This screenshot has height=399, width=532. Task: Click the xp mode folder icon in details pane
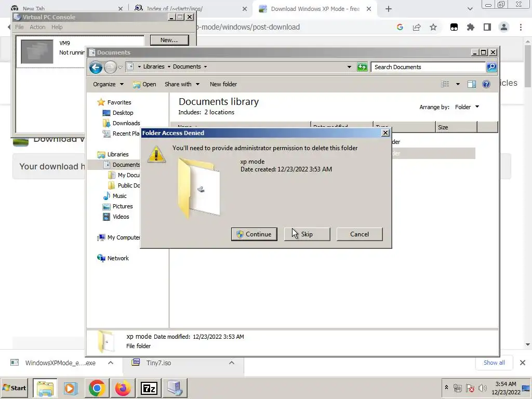click(x=106, y=341)
